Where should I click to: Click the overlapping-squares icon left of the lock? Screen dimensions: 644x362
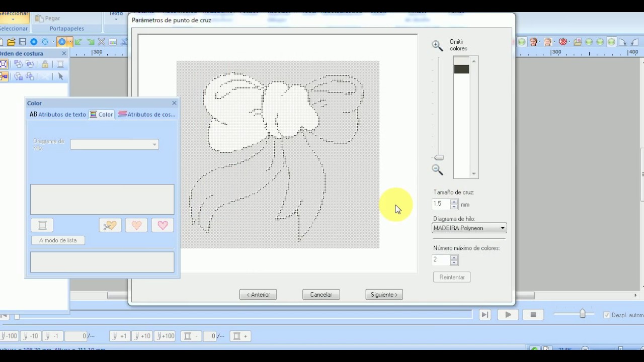click(30, 64)
